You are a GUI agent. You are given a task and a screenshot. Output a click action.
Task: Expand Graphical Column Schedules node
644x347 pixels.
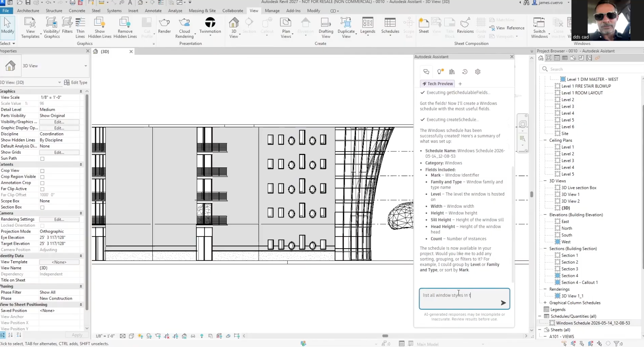pyautogui.click(x=545, y=303)
